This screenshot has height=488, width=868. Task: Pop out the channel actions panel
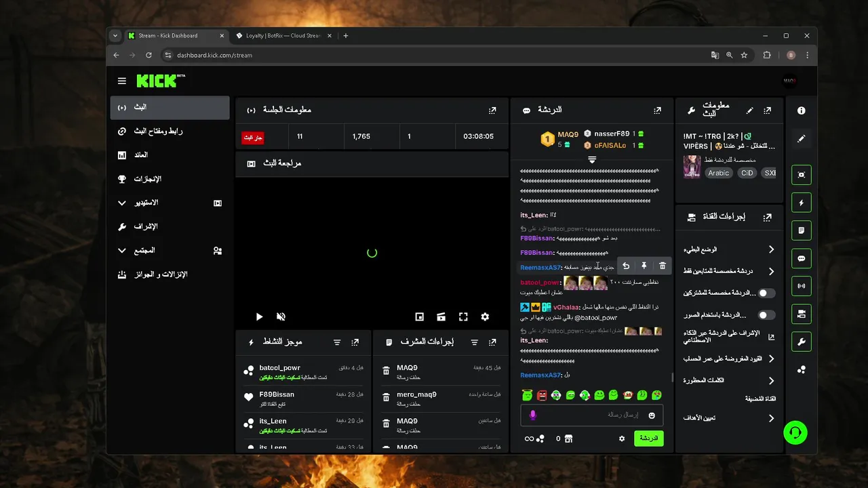click(x=767, y=218)
